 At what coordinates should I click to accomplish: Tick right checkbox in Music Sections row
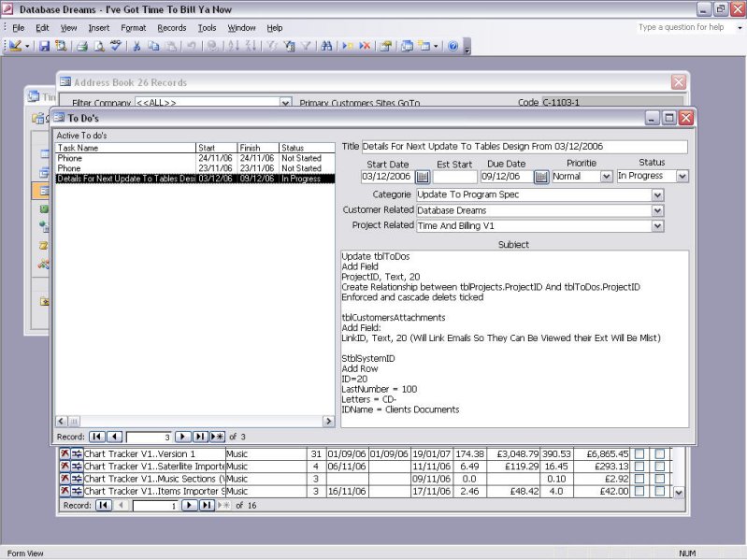pos(660,479)
